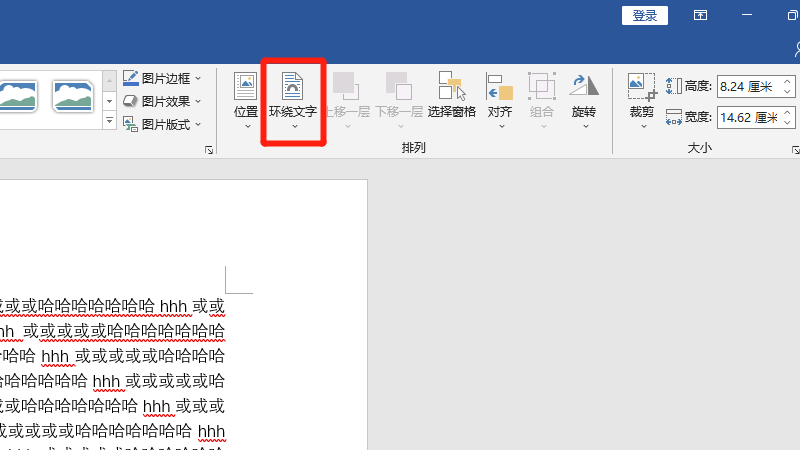The width and height of the screenshot is (800, 450).
Task: Open the 对齐 (Align) options
Action: coord(500,98)
